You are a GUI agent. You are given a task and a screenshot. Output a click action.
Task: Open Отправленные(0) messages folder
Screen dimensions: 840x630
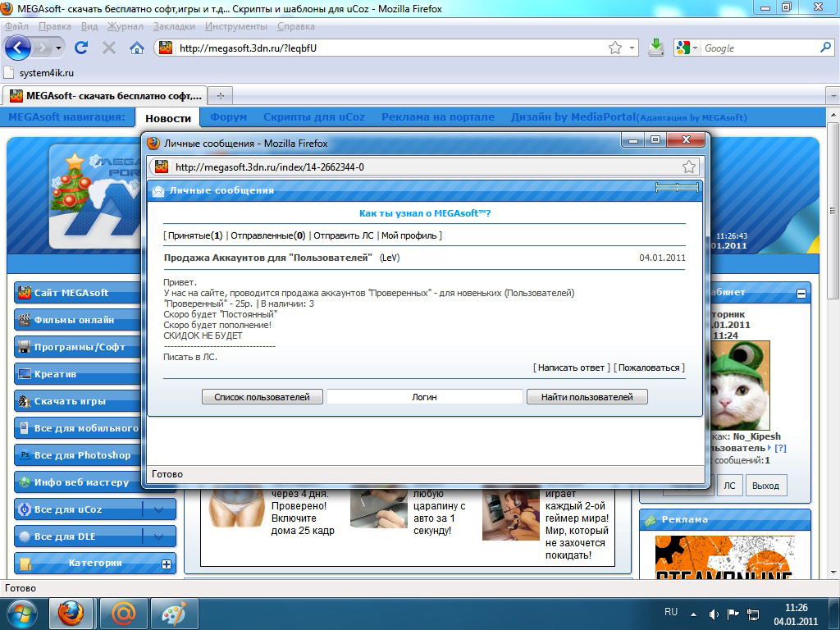(x=268, y=235)
